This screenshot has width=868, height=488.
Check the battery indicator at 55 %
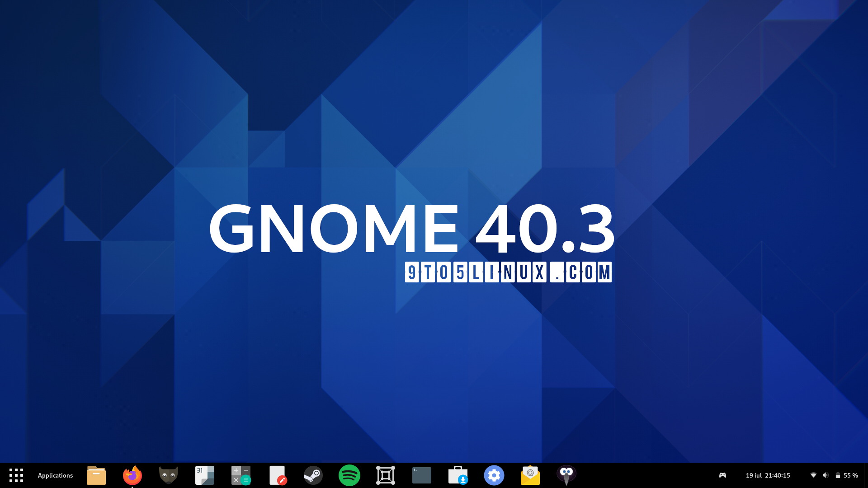point(848,475)
